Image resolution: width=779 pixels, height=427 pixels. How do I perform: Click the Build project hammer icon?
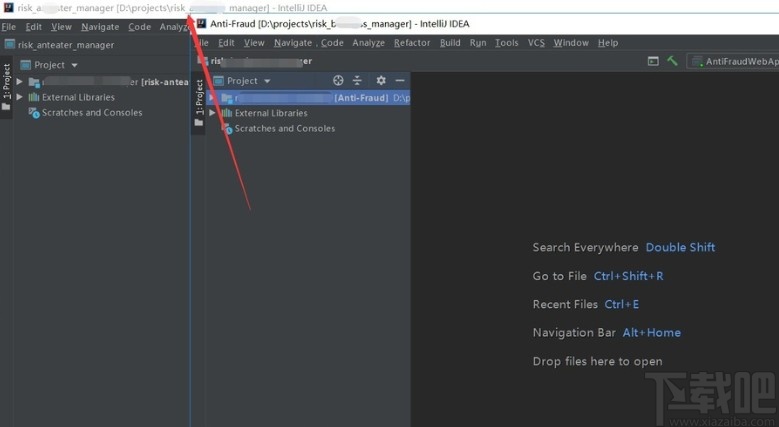pyautogui.click(x=672, y=61)
